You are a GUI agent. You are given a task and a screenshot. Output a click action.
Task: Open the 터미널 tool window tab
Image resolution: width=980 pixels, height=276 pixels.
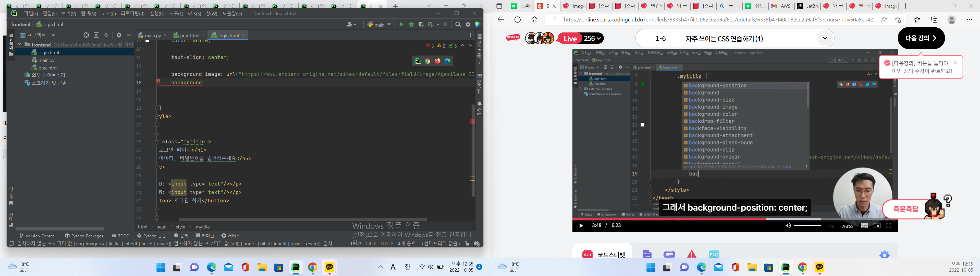click(205, 236)
